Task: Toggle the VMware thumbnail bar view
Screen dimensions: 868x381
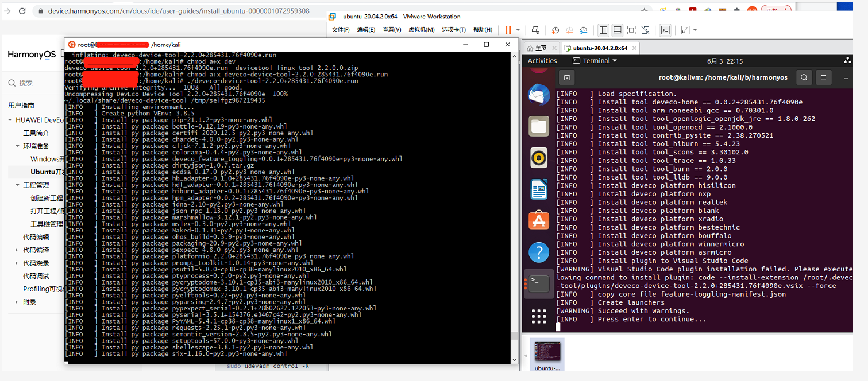Action: click(x=617, y=30)
